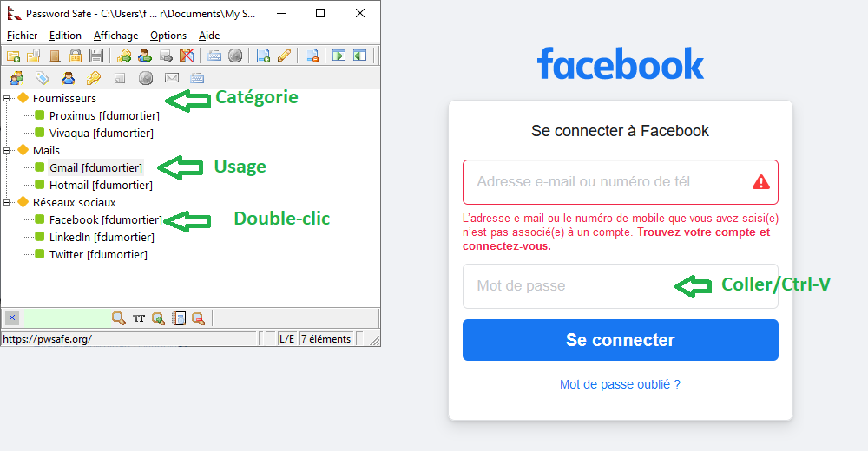Collapse the Mails group in tree
Viewport: 868px width, 451px height.
click(7, 151)
